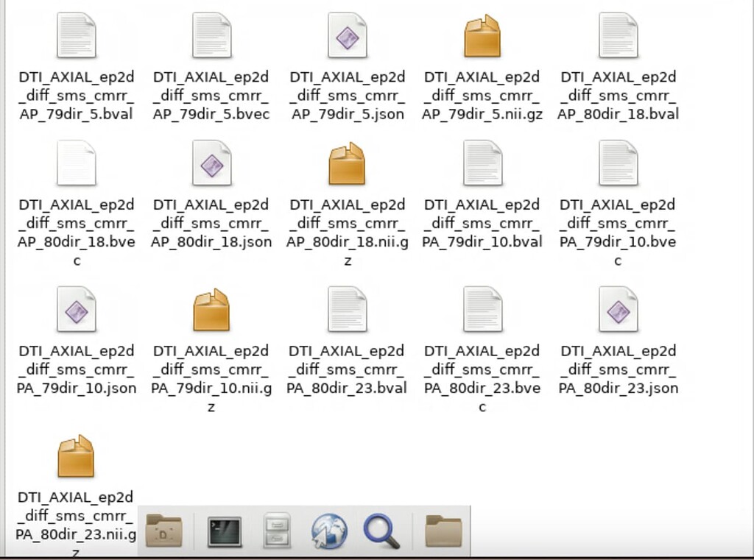This screenshot has width=754, height=560.
Task: Open the PA_80dir_23.json file icon
Action: coord(619,309)
